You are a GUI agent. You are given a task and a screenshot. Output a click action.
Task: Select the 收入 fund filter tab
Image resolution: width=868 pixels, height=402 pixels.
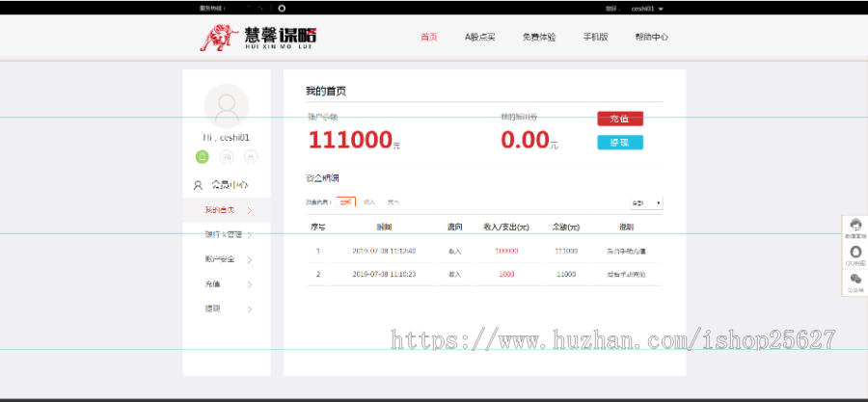point(369,202)
